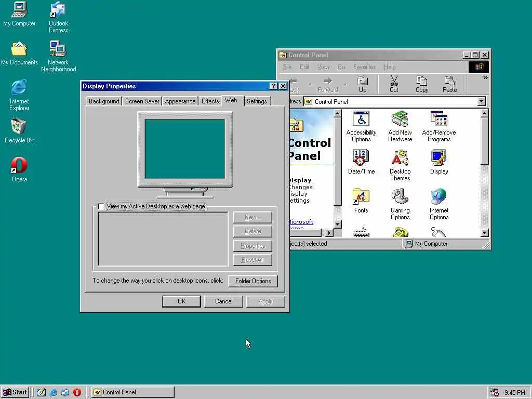Open the Help menu in Control Panel

point(390,67)
